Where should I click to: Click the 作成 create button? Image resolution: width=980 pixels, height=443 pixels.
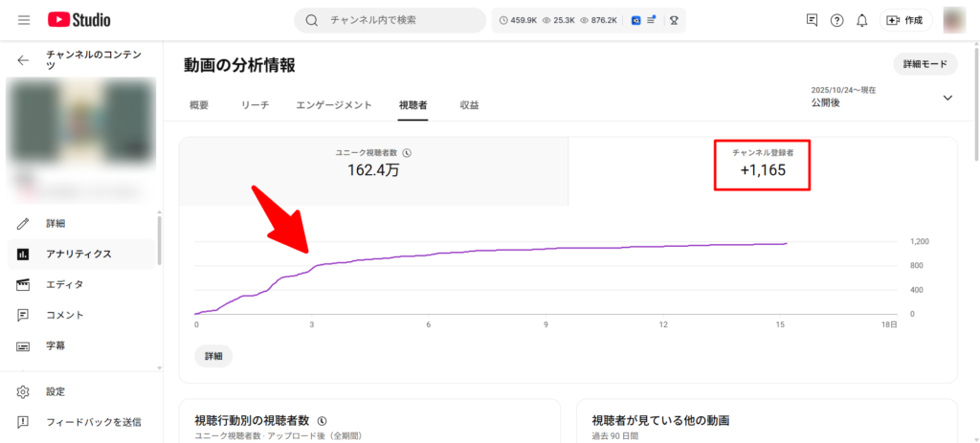904,20
